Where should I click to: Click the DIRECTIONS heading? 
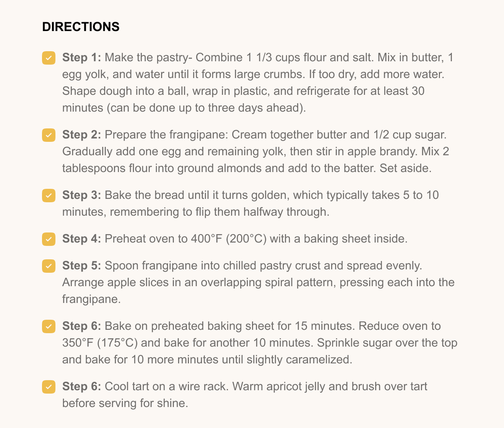[81, 27]
